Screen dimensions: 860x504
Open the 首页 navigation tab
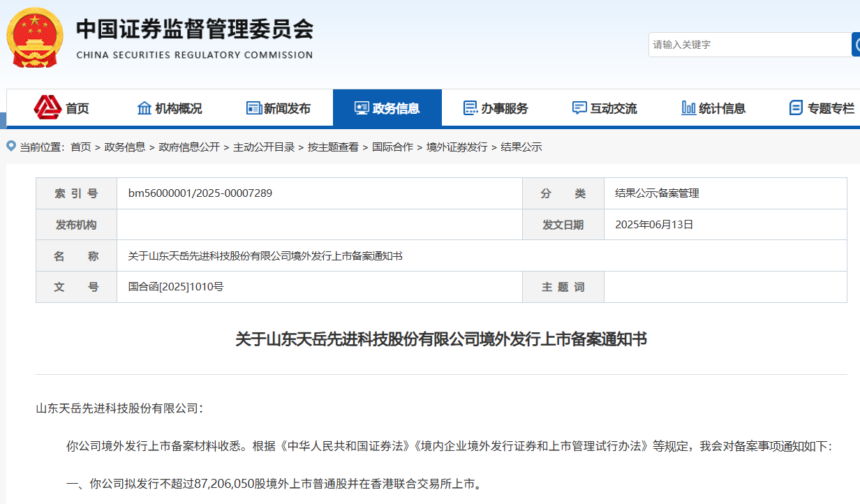click(61, 108)
